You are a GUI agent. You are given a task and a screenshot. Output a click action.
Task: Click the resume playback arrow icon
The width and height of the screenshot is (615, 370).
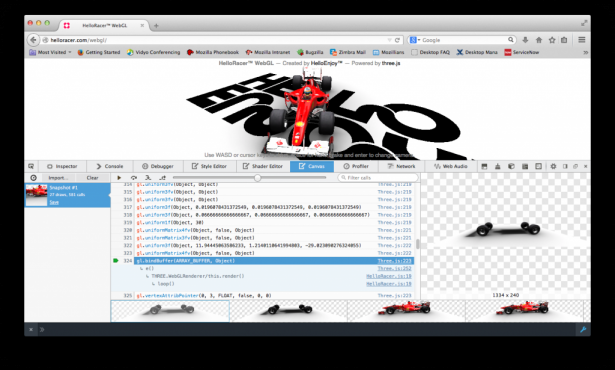click(119, 178)
